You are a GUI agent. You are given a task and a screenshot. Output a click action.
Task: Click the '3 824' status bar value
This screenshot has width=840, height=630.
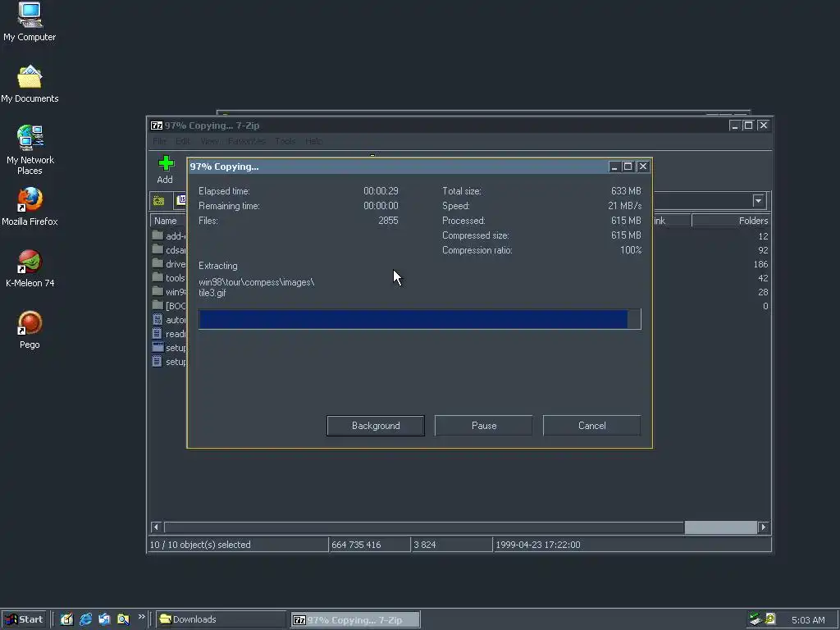[x=425, y=545]
